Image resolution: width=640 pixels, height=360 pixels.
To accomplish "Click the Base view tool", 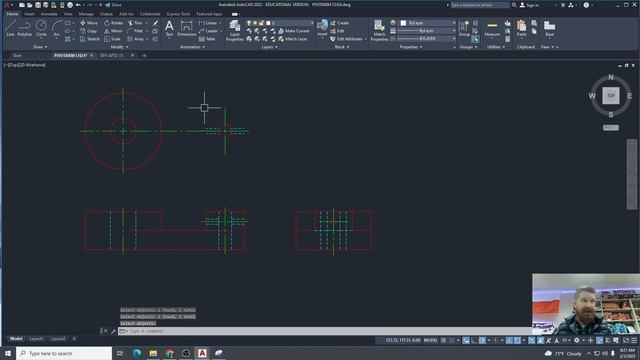I will click(x=549, y=28).
